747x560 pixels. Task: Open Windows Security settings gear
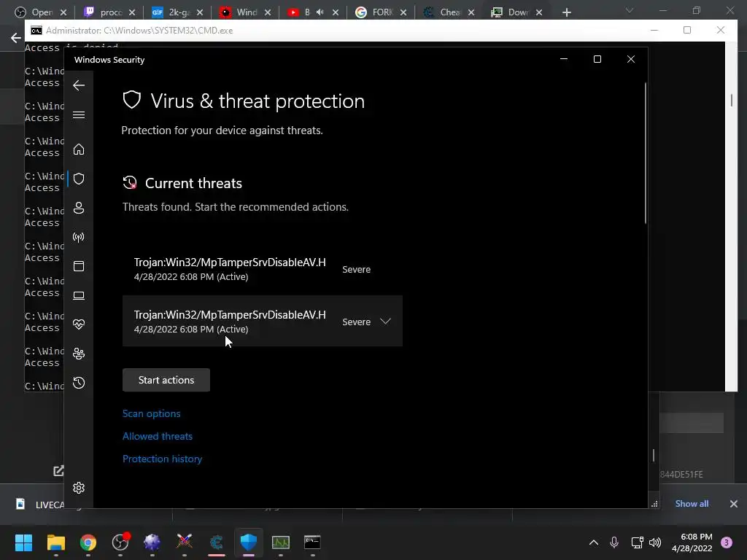[x=79, y=488]
